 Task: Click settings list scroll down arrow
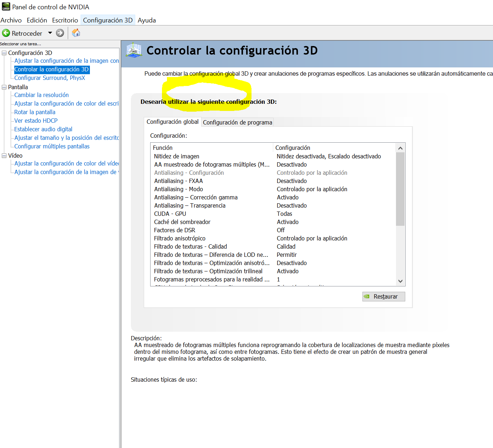point(400,281)
